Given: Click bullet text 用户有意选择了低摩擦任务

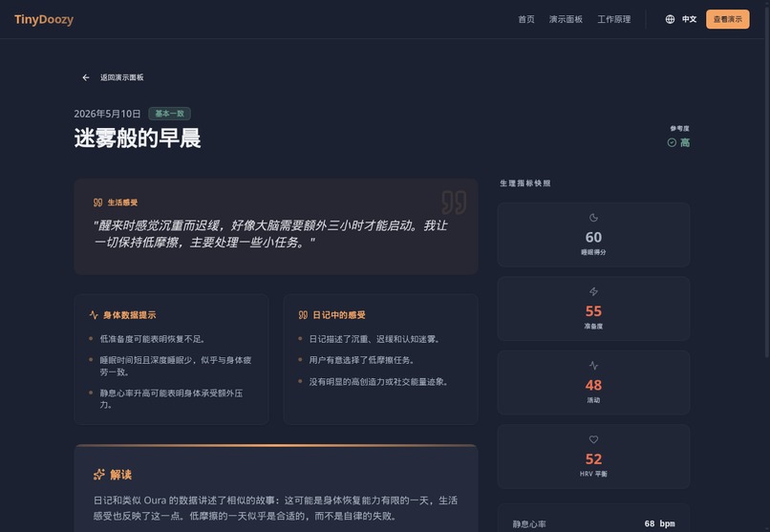Looking at the screenshot, I should tap(362, 360).
